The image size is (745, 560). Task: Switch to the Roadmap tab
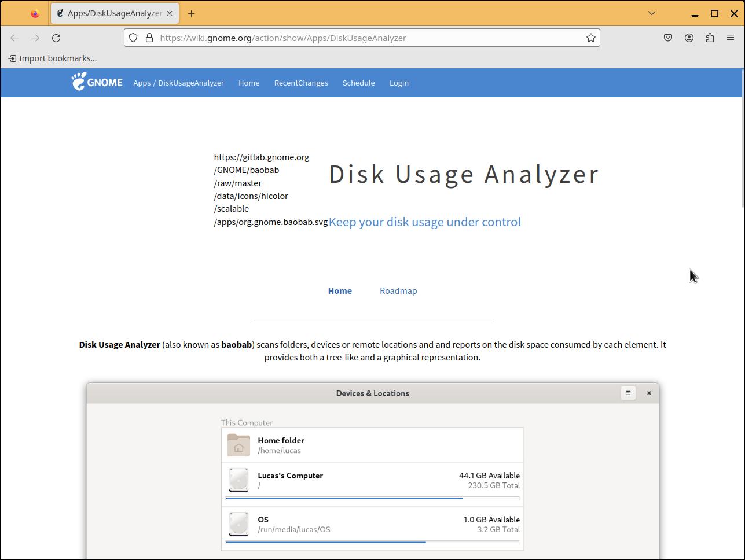(x=398, y=290)
